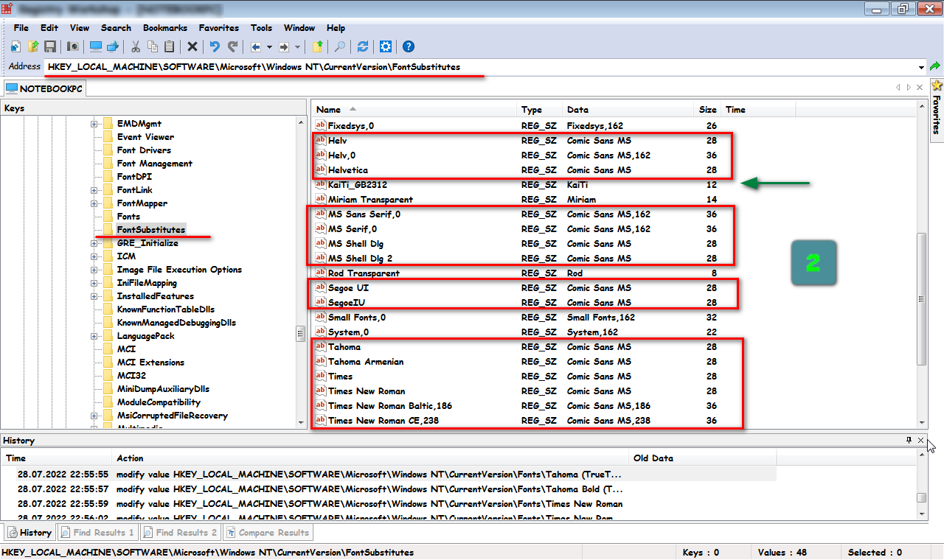Image resolution: width=944 pixels, height=560 pixels.
Task: Open the Back history dropdown arrow
Action: point(270,46)
